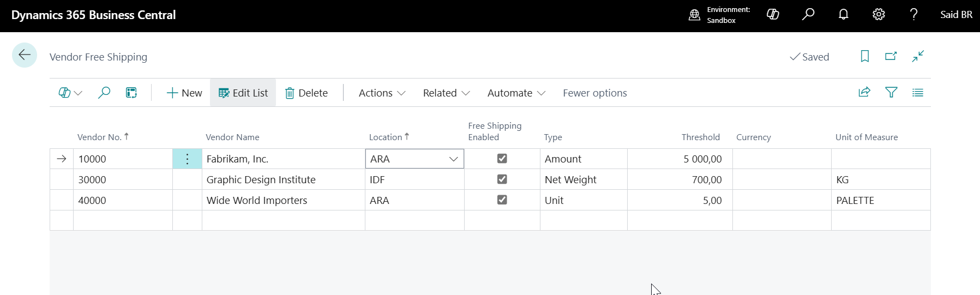The image size is (980, 295).
Task: Click Vendor Name column header
Action: [x=232, y=137]
